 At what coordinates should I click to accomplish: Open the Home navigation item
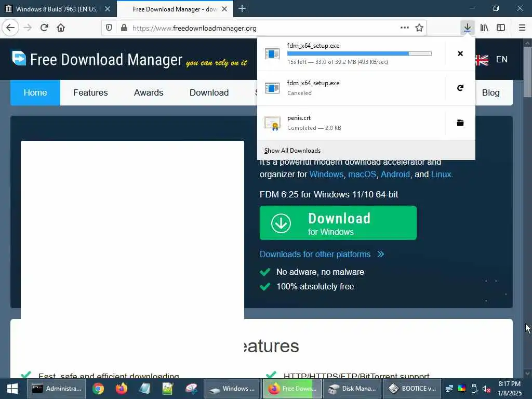35,92
